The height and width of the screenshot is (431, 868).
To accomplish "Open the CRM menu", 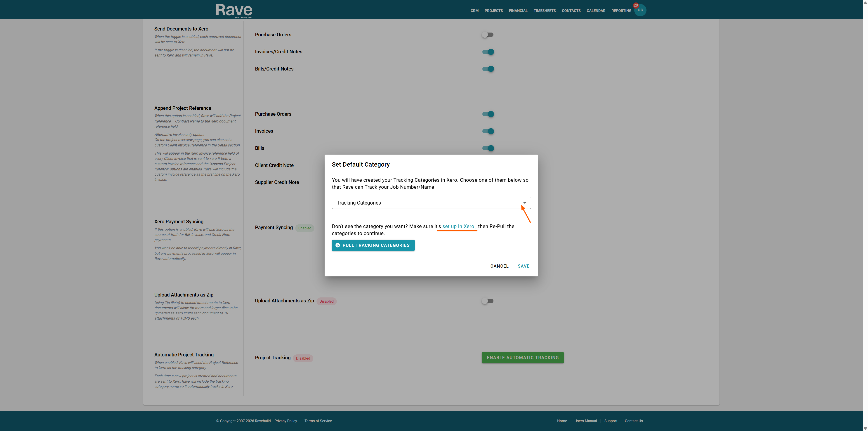I will (474, 11).
